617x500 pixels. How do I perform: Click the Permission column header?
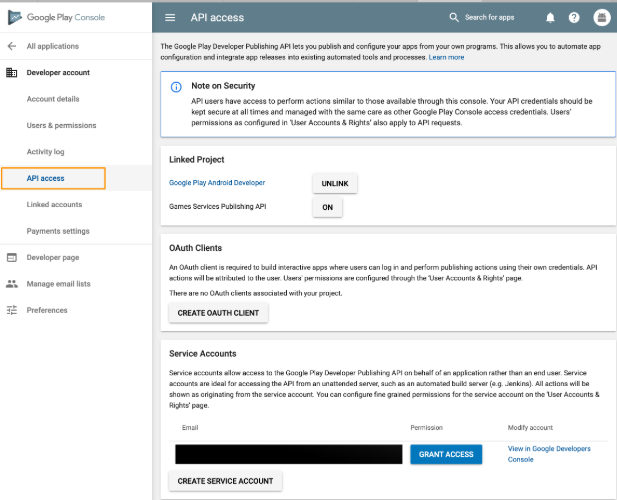pos(427,428)
